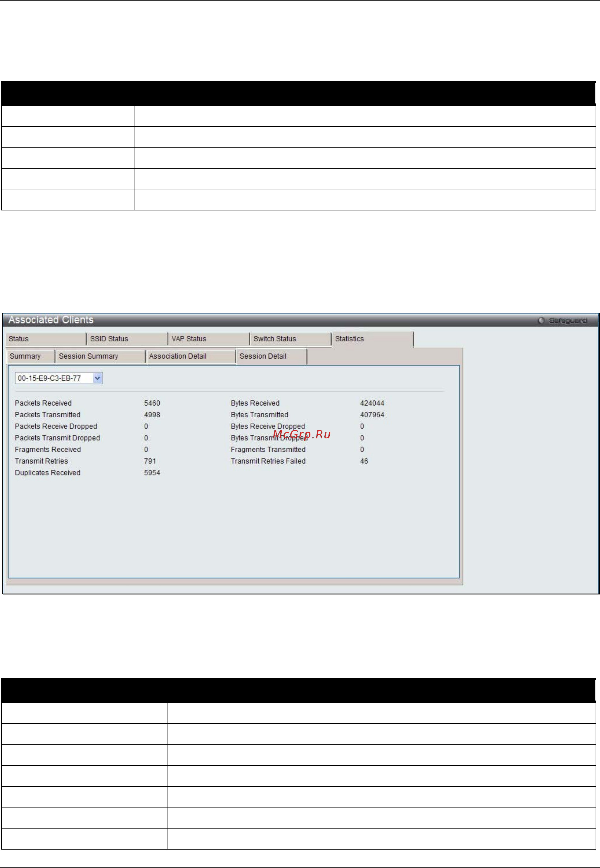The width and height of the screenshot is (600, 868).
Task: Click the Fragments Received label
Action: point(48,449)
